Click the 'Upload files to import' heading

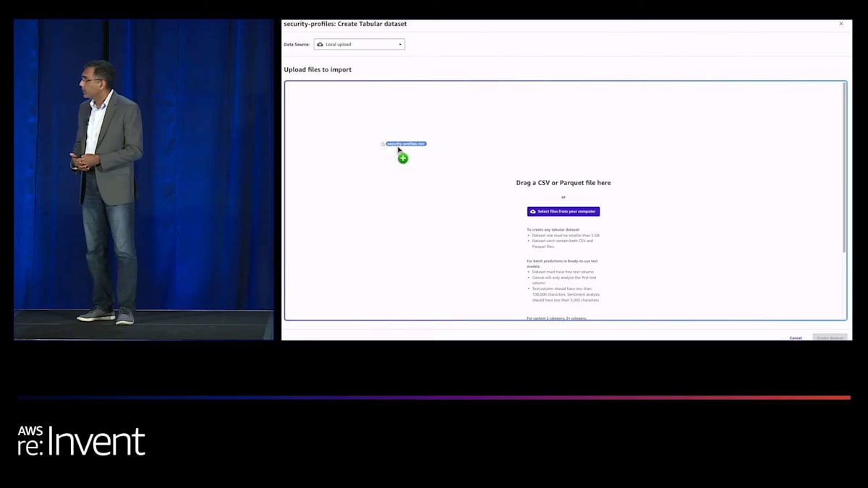coord(318,69)
